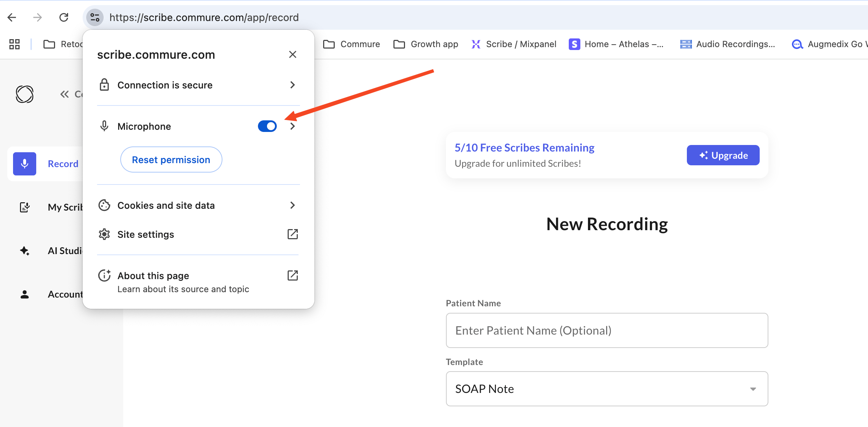Click the AI Studio sparkle icon

coord(25,251)
